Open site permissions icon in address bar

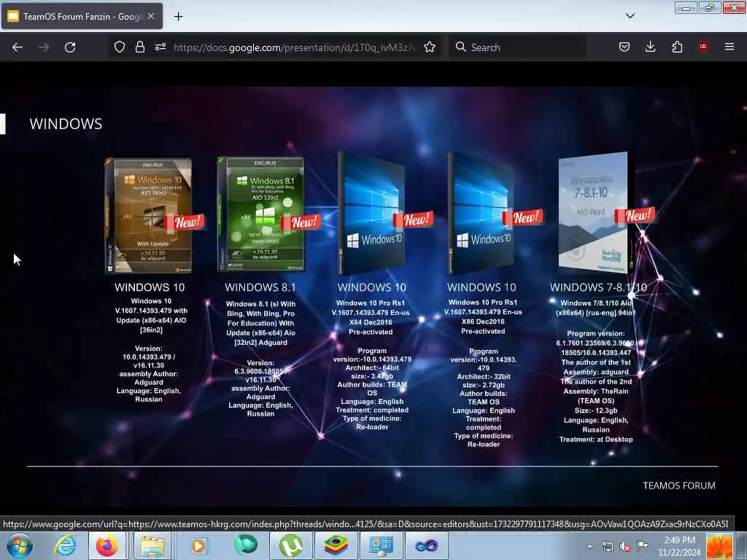160,47
